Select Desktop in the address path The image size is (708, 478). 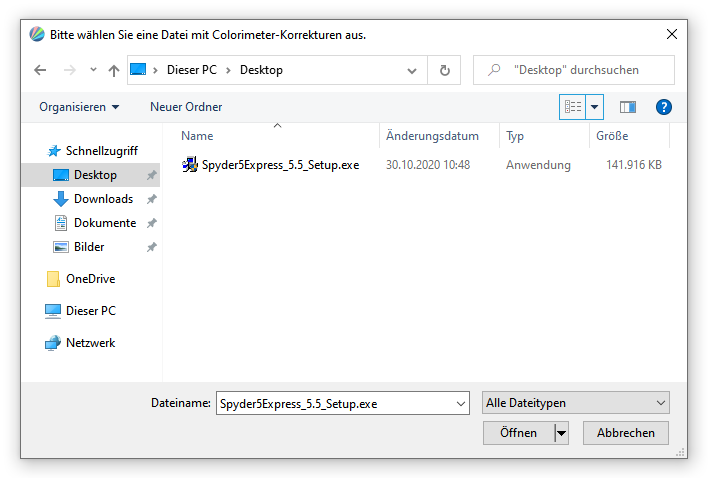[261, 70]
